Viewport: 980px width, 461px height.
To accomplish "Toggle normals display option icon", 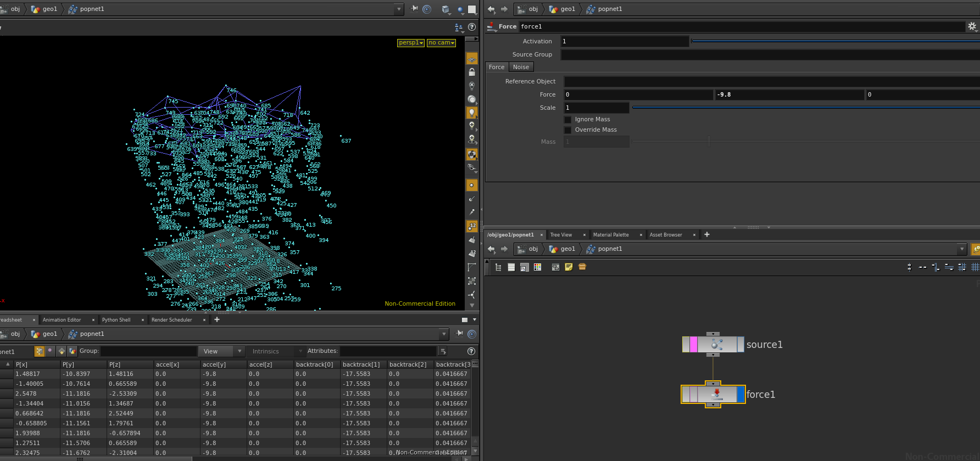I will [472, 199].
